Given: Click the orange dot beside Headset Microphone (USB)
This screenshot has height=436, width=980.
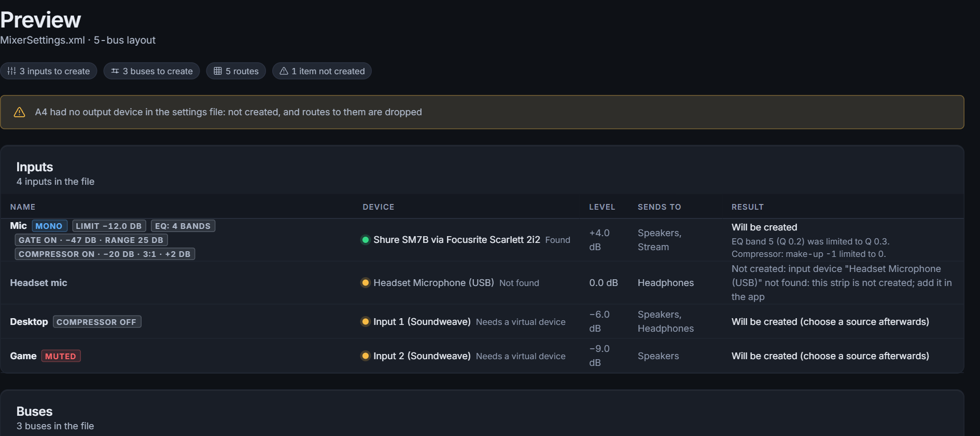Looking at the screenshot, I should [365, 283].
